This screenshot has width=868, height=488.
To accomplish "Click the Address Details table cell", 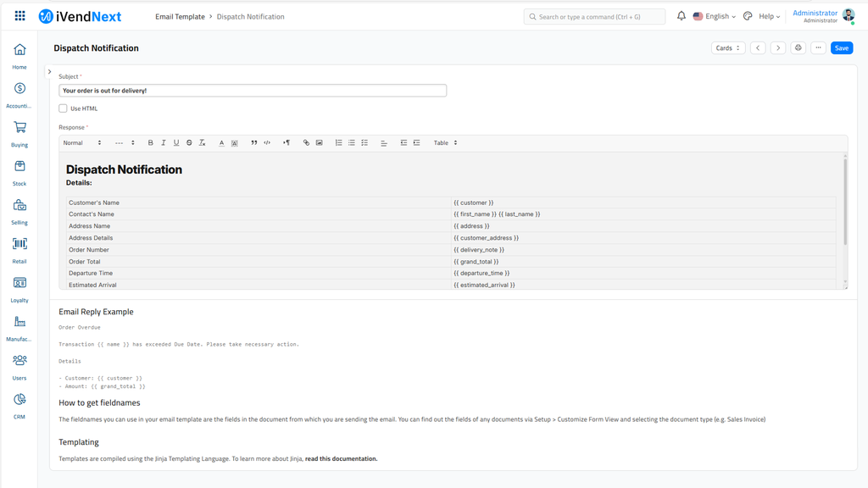I will pyautogui.click(x=259, y=238).
